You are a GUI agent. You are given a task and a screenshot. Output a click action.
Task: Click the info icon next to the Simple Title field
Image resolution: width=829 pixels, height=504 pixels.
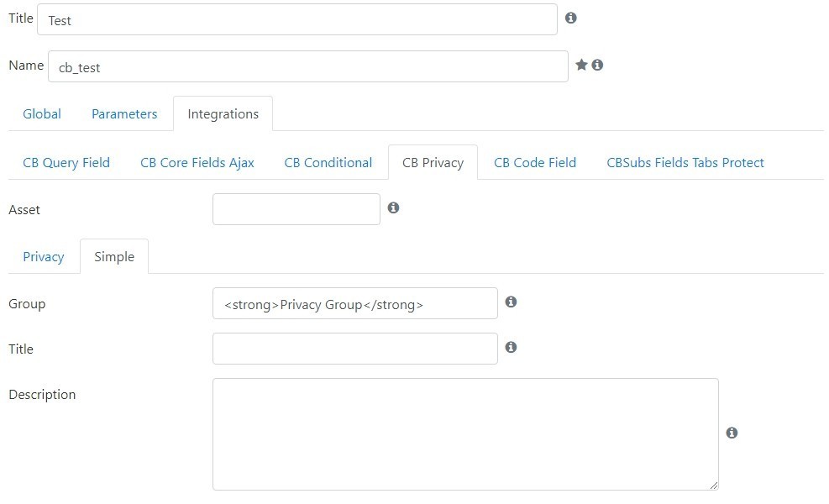click(510, 348)
